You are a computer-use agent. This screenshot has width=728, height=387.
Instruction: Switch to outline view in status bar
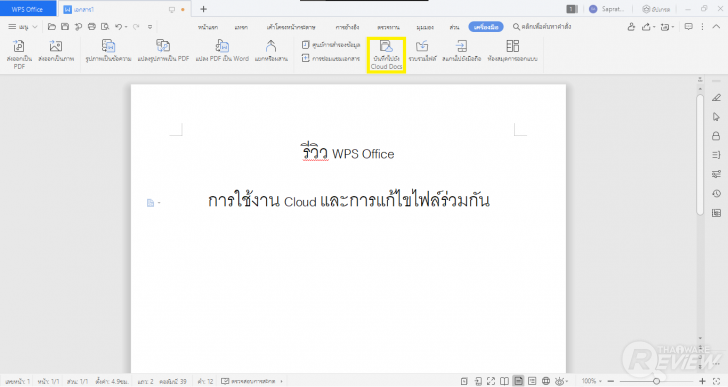[x=532, y=381]
